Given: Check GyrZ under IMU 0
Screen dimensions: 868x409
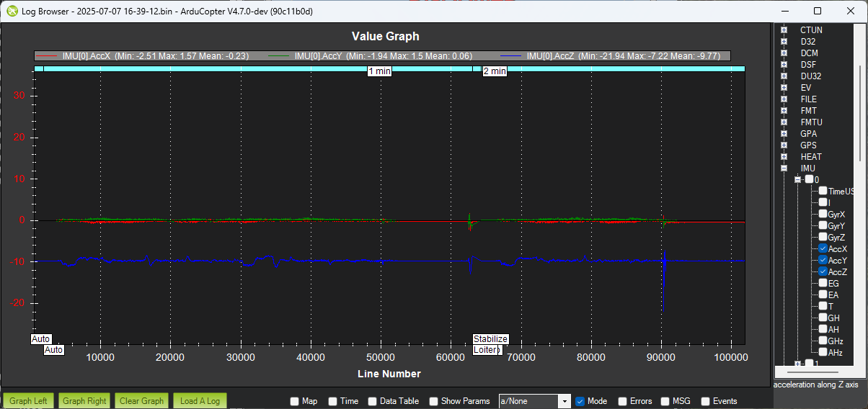Looking at the screenshot, I should pyautogui.click(x=823, y=237).
